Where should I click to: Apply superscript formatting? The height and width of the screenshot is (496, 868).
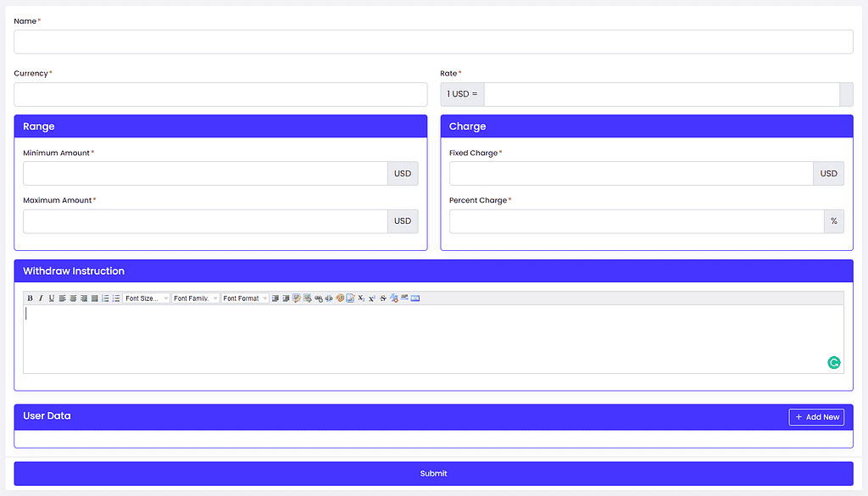(372, 298)
